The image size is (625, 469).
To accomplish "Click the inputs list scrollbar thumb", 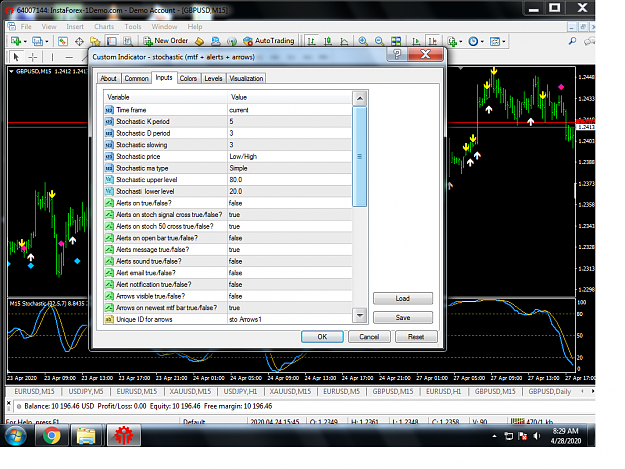I will (x=360, y=157).
